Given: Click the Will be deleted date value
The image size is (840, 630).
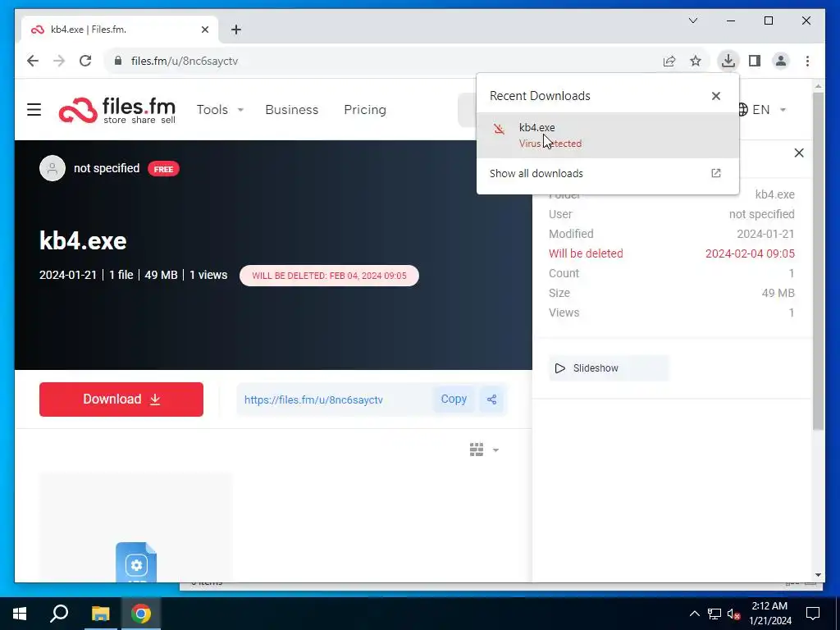Looking at the screenshot, I should [750, 253].
